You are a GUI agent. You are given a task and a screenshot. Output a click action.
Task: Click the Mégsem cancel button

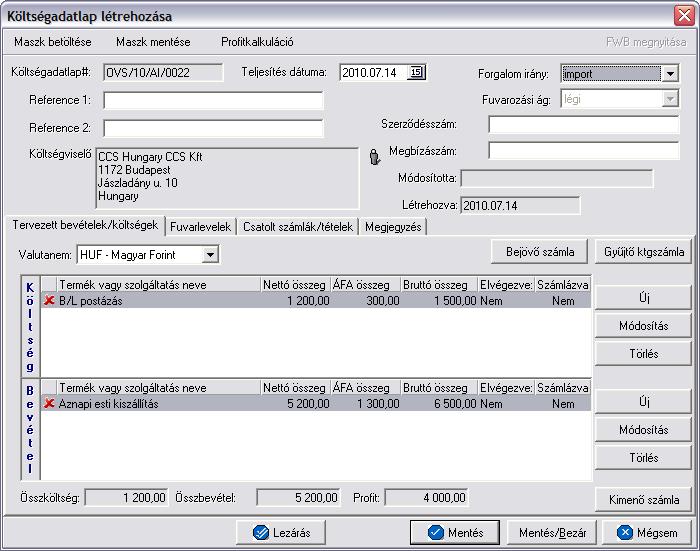(647, 533)
